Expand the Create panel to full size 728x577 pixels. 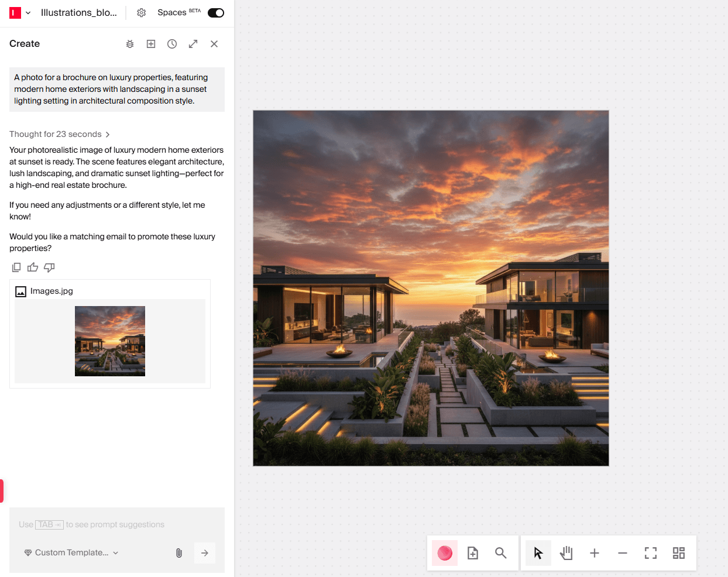click(x=193, y=43)
